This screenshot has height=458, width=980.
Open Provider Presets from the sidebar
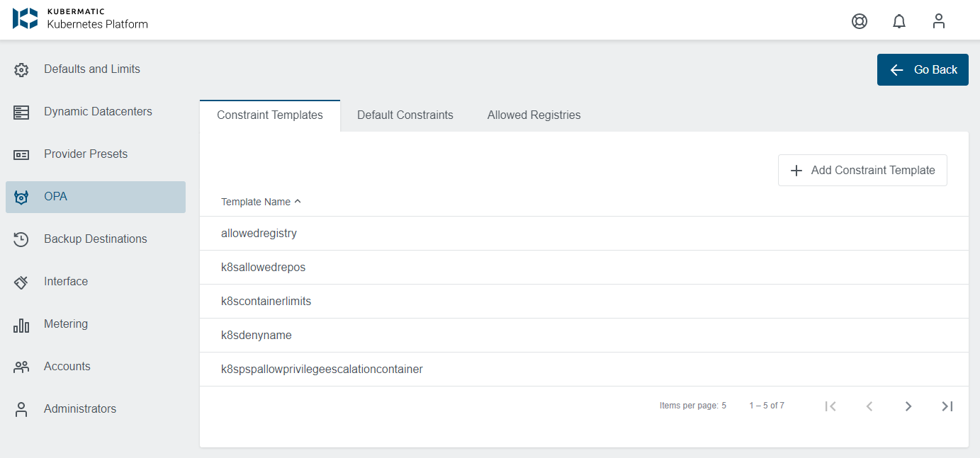(x=21, y=154)
